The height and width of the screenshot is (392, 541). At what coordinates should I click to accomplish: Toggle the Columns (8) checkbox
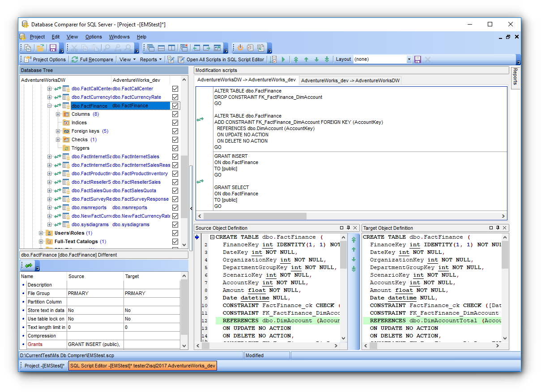click(x=175, y=114)
